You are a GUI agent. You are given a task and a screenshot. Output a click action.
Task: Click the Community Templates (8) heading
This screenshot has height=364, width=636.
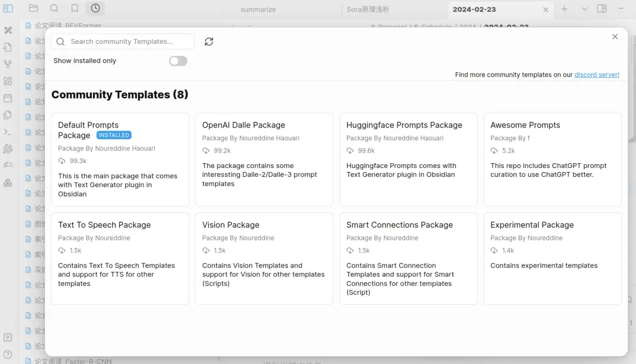[120, 95]
